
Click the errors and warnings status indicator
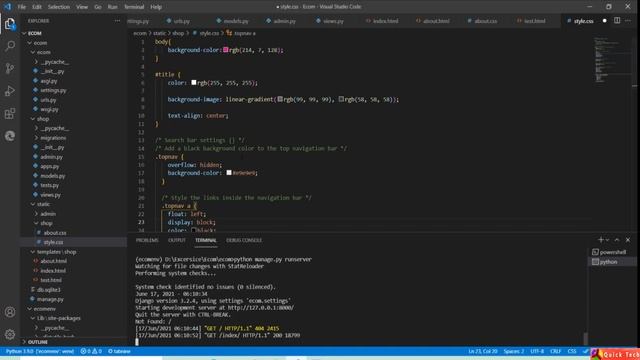[91, 351]
